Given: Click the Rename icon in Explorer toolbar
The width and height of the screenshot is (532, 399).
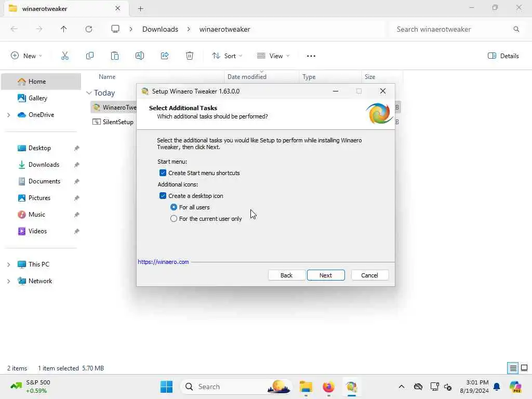Looking at the screenshot, I should [x=140, y=56].
